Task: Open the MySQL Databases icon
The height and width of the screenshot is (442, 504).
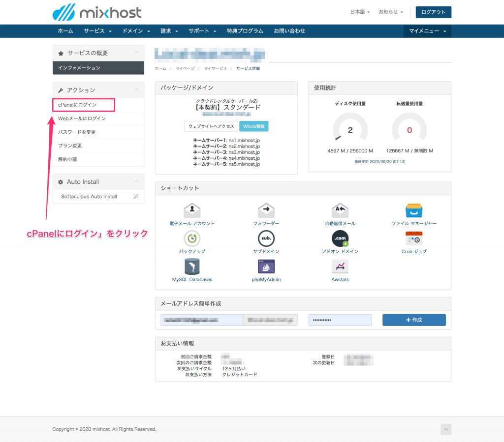Action: [192, 266]
